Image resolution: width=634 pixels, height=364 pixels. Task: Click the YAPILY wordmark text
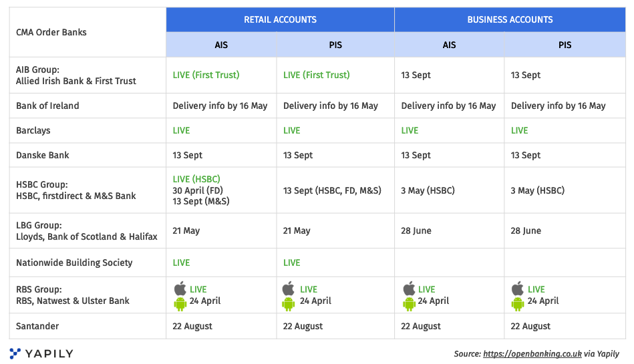(x=49, y=354)
